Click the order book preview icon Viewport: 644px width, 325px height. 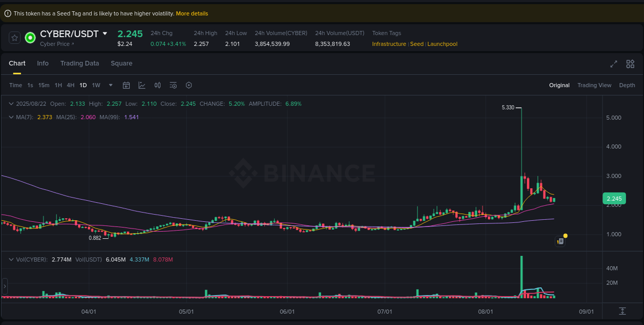point(560,241)
